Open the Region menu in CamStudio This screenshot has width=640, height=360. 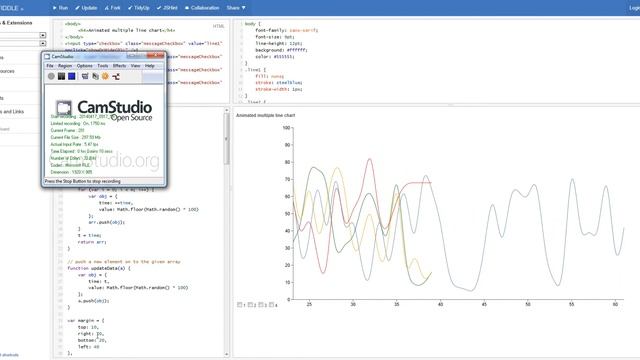click(65, 66)
